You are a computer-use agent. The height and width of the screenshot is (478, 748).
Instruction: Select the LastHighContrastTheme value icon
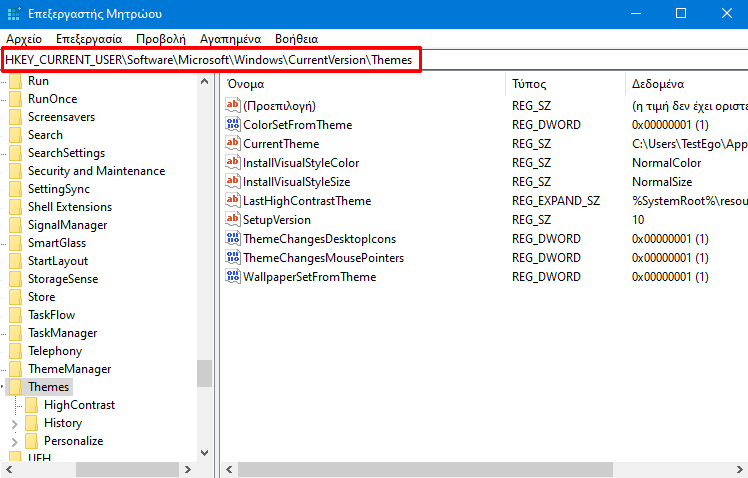pyautogui.click(x=233, y=200)
